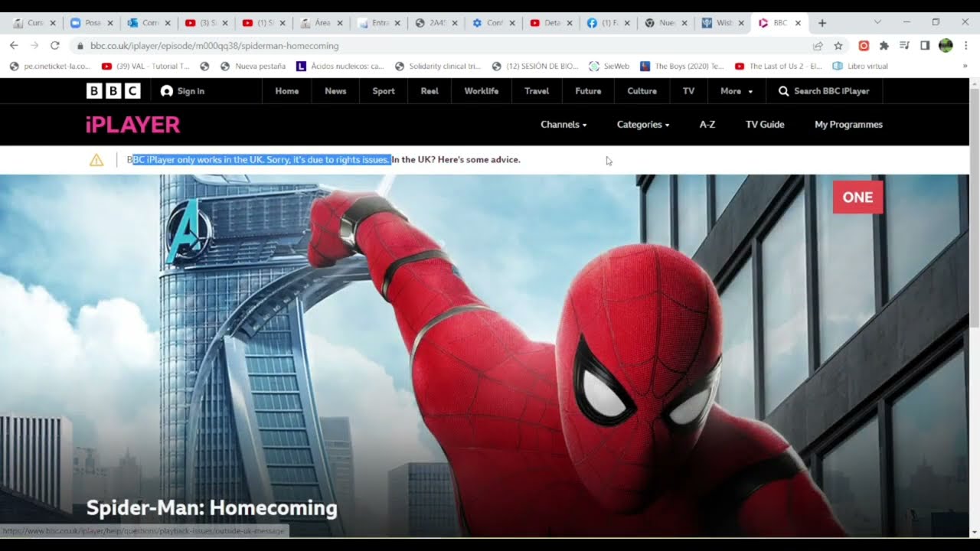Viewport: 980px width, 551px height.
Task: Expand the More menu in BBC navigation
Action: pos(737,91)
